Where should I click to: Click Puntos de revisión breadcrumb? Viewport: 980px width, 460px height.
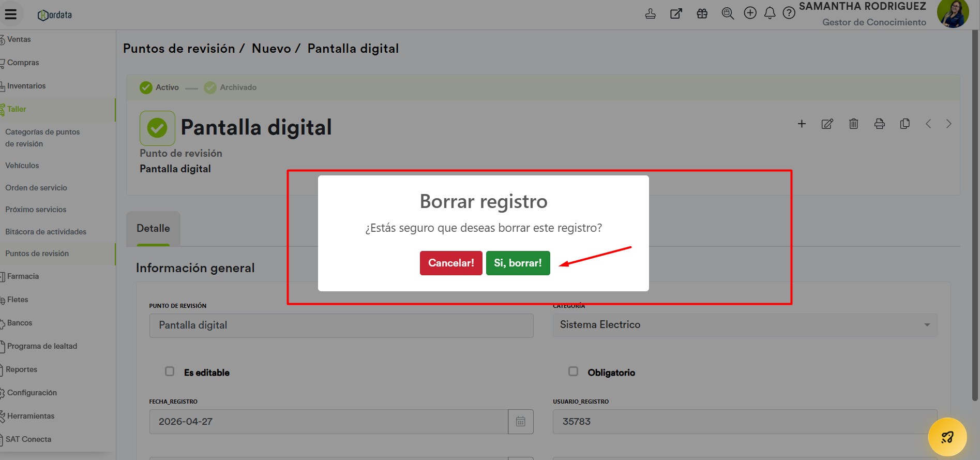pos(179,49)
